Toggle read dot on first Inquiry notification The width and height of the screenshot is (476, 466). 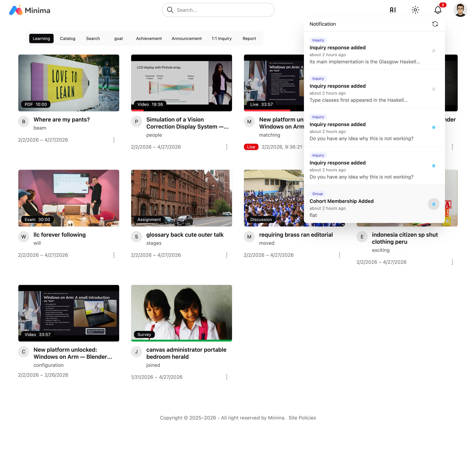433,51
